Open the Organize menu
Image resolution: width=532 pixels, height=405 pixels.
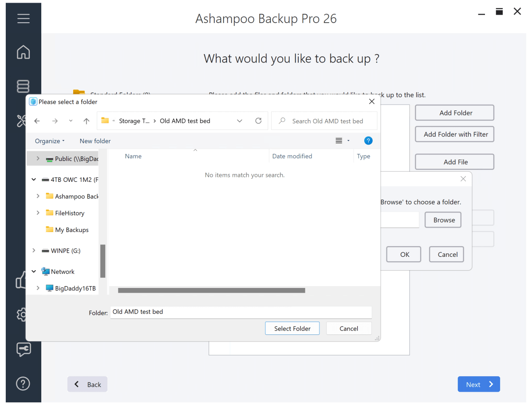pos(50,141)
